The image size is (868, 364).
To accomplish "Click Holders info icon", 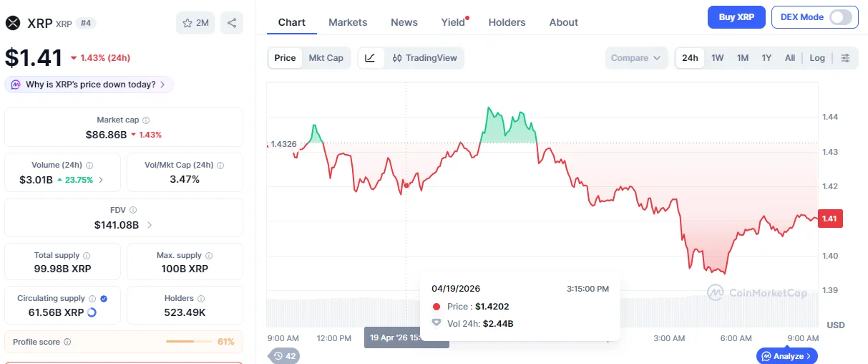I will point(200,298).
